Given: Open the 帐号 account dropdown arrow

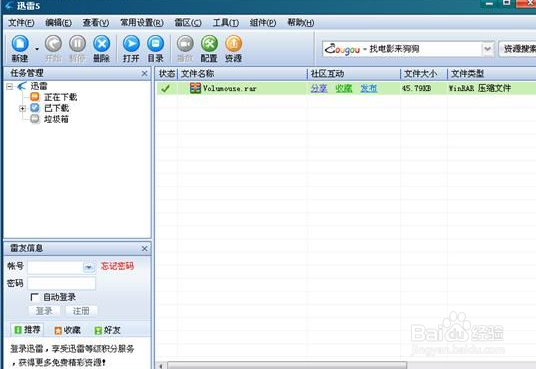Looking at the screenshot, I should 89,267.
